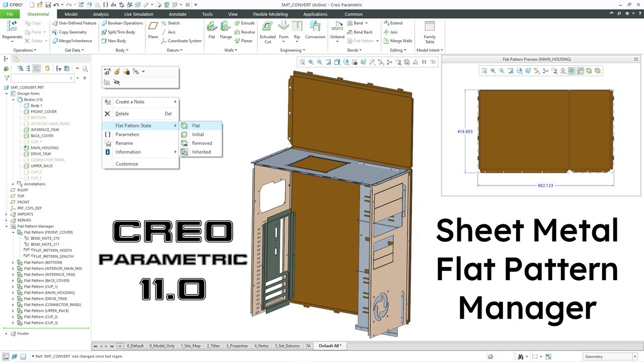This screenshot has width=644, height=362.
Task: Click the Rip tool icon
Action: [x=297, y=26]
